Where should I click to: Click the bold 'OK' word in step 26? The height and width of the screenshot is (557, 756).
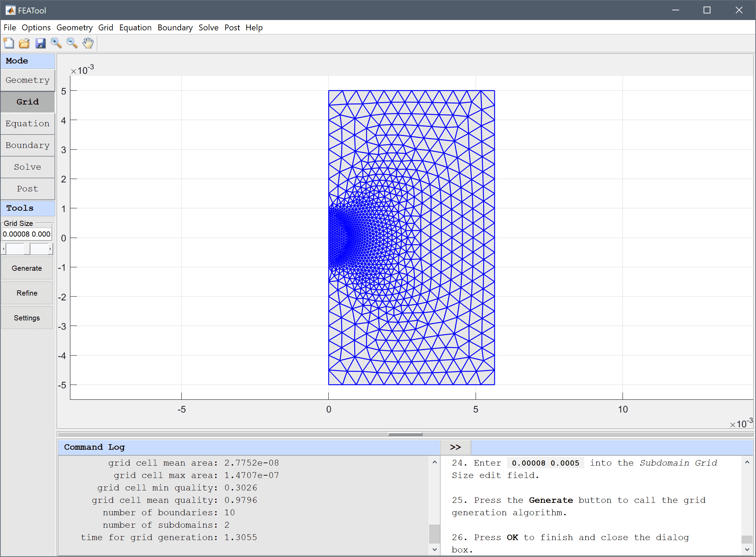pos(513,537)
